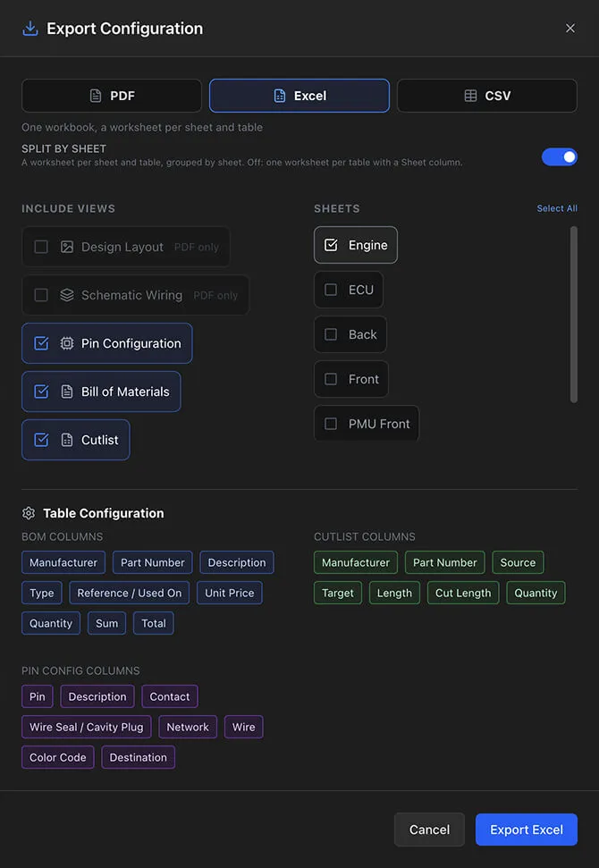Viewport: 599px width, 868px height.
Task: Check the Design Layout view checkbox
Action: click(41, 247)
